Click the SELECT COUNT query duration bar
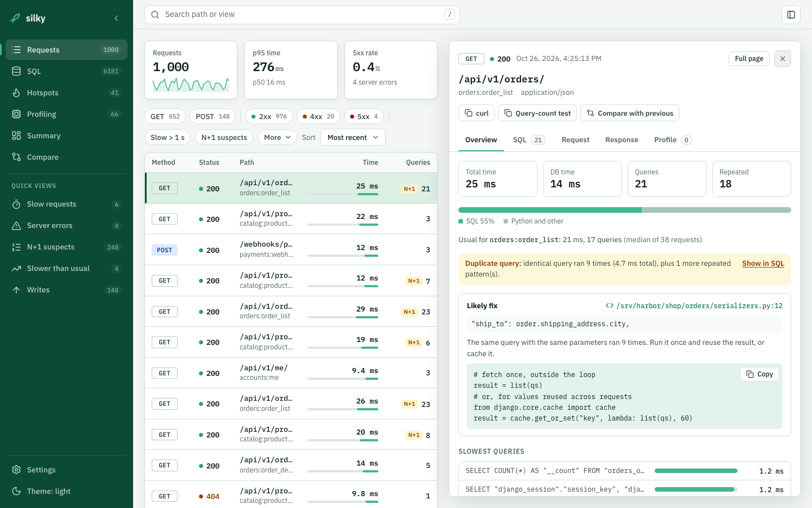The width and height of the screenshot is (812, 508). point(696,471)
